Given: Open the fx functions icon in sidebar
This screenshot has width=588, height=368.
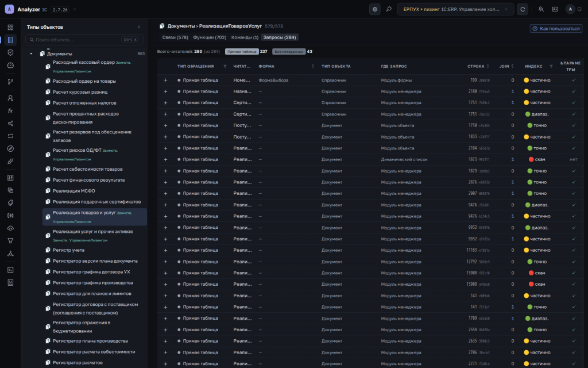Looking at the screenshot, I should [x=10, y=111].
